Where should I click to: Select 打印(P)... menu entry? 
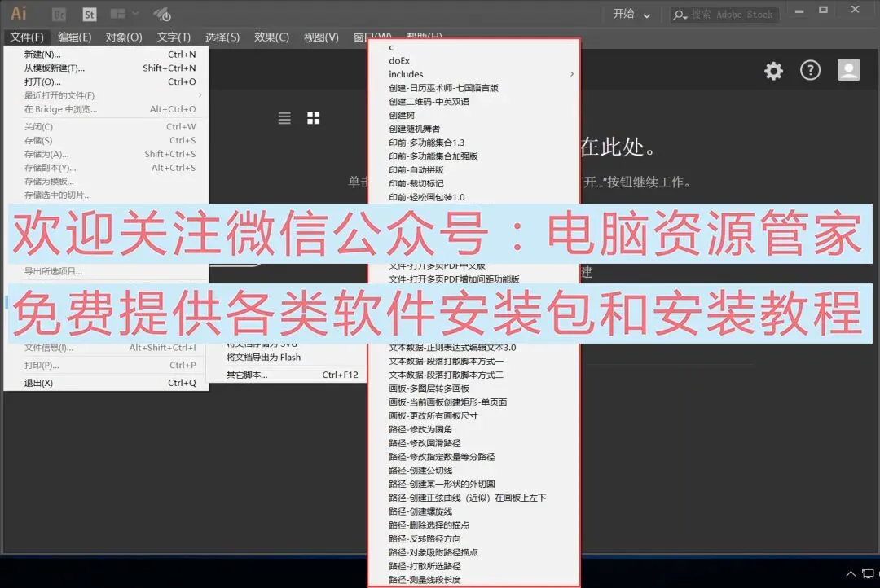click(106, 365)
